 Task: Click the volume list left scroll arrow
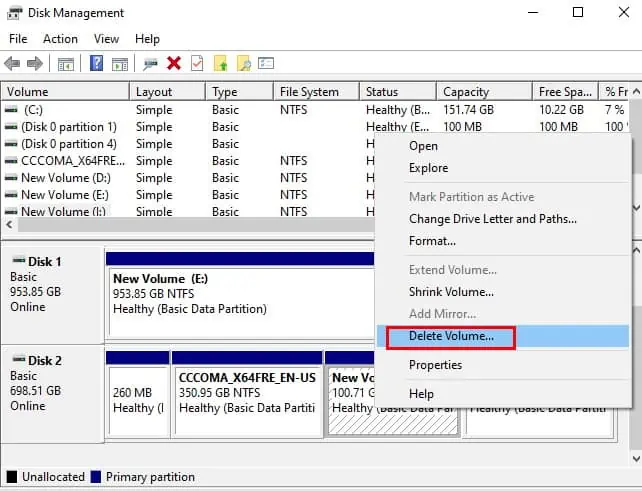tap(9, 224)
